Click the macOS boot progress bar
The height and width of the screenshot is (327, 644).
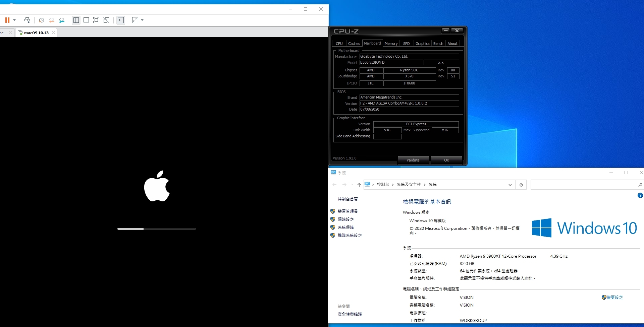(x=157, y=229)
